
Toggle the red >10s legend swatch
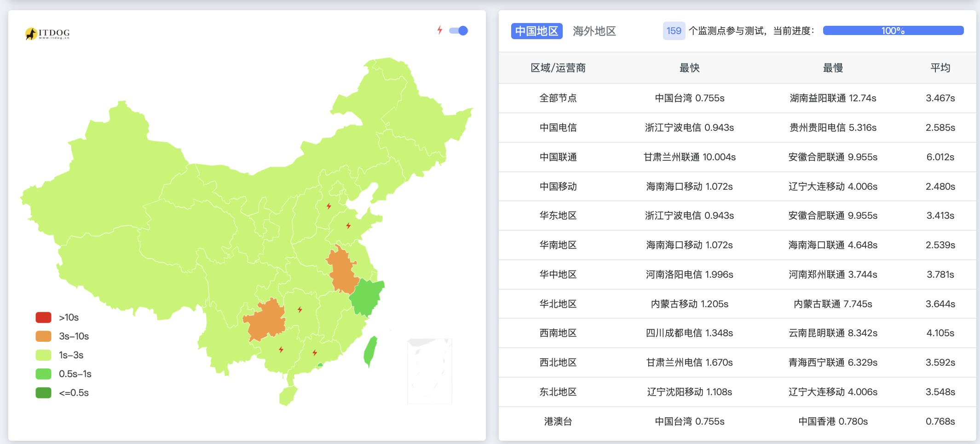[44, 317]
